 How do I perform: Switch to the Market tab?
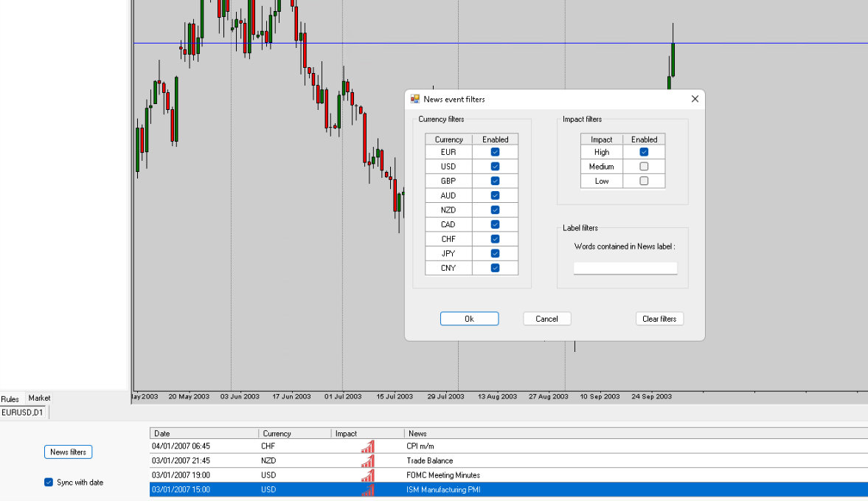coord(39,398)
